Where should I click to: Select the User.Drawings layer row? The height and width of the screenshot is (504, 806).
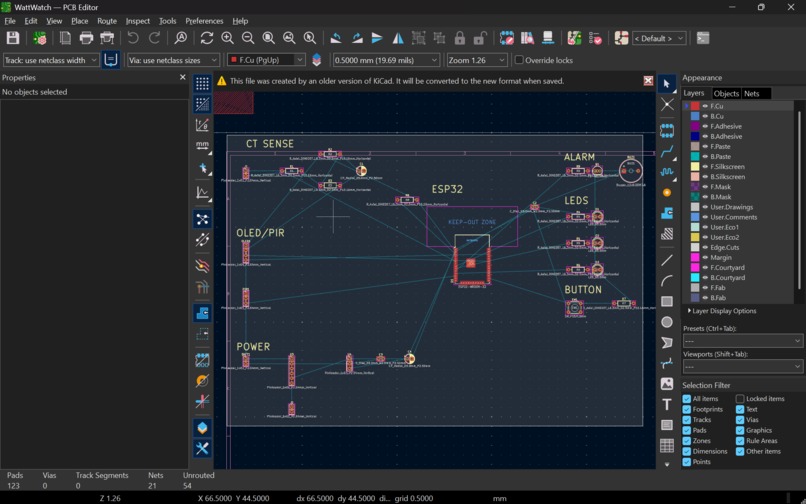pyautogui.click(x=739, y=207)
